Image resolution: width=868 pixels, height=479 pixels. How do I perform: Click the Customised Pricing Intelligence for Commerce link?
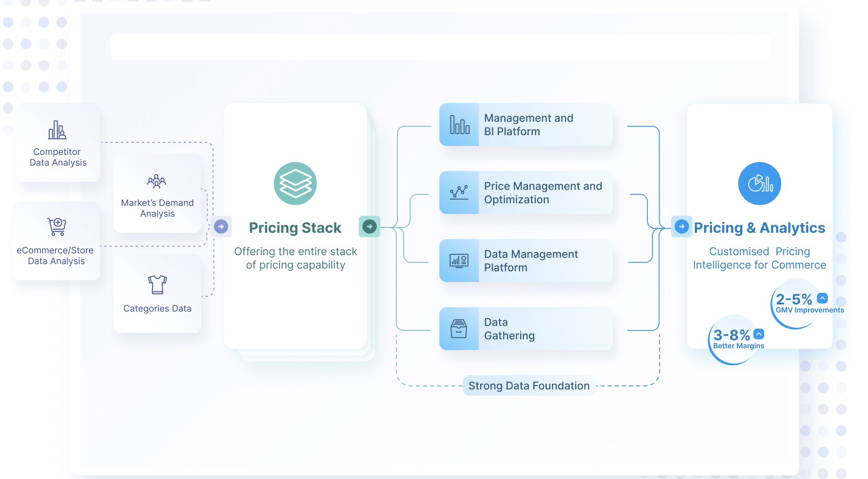tap(759, 258)
